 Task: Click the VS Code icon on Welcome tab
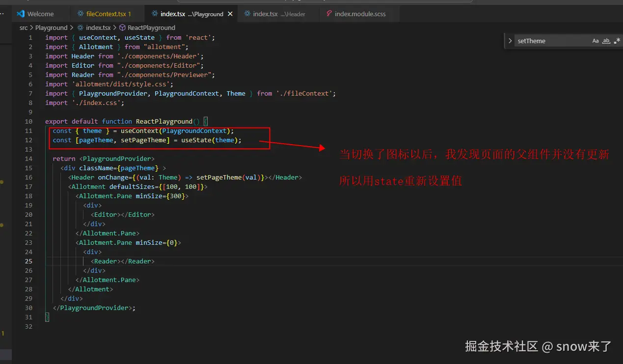(21, 14)
